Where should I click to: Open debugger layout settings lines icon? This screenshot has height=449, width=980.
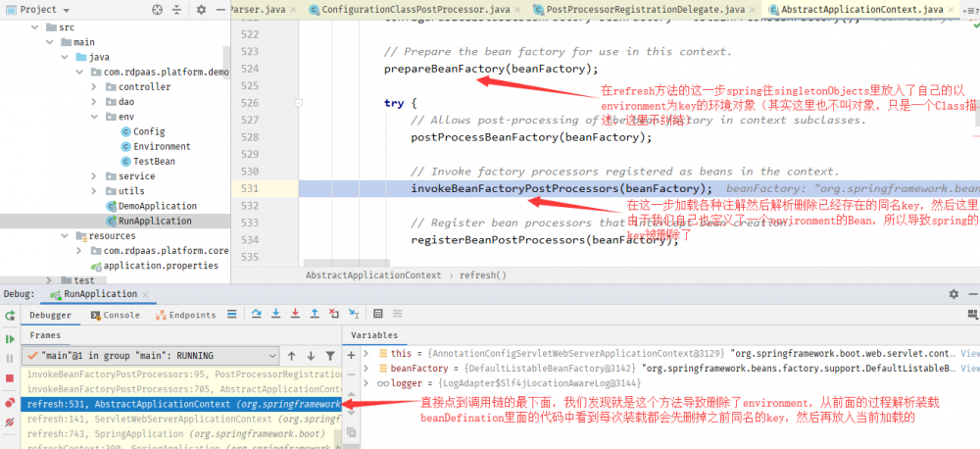[970, 314]
